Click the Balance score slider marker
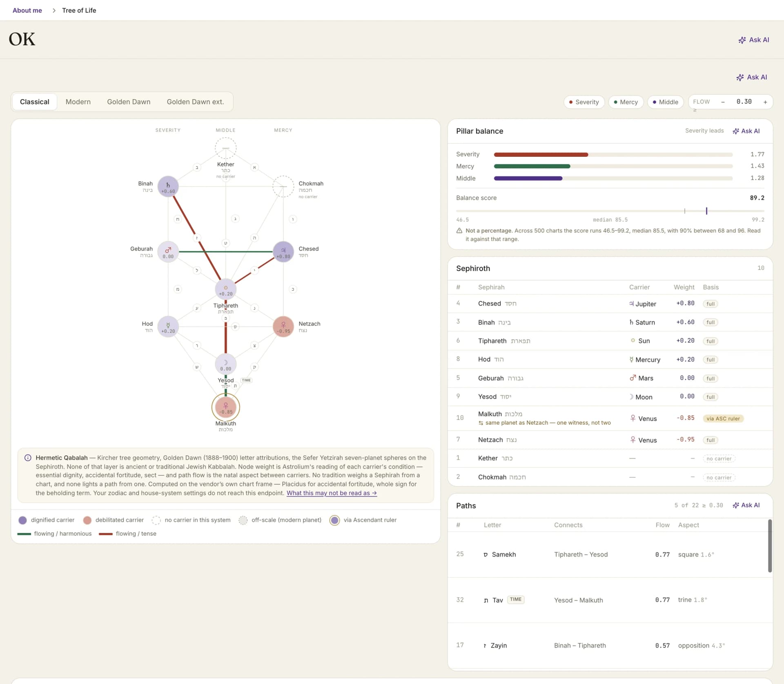This screenshot has width=784, height=684. [706, 211]
